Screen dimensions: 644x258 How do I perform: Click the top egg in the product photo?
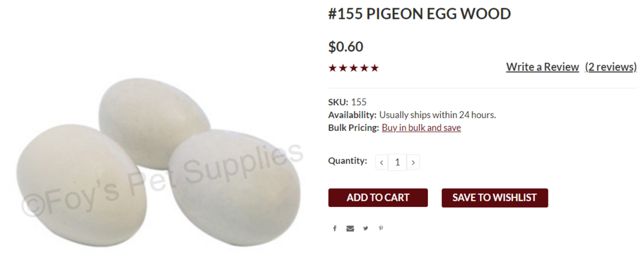click(154, 123)
